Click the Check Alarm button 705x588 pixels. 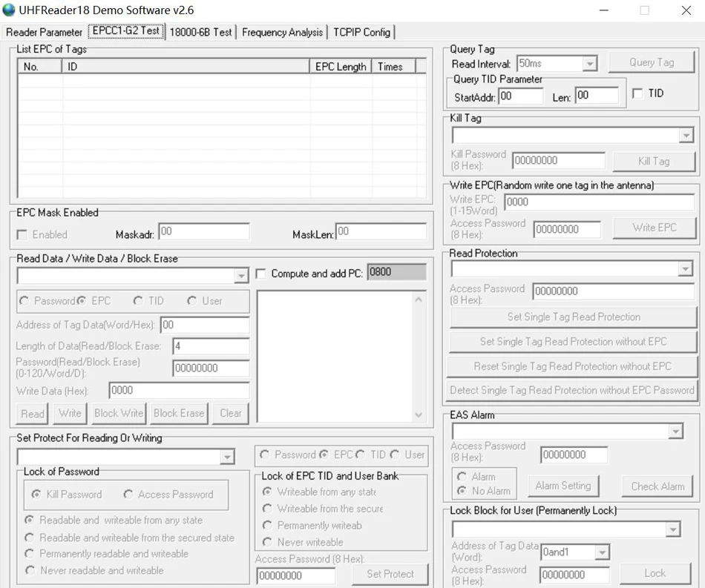(x=658, y=486)
